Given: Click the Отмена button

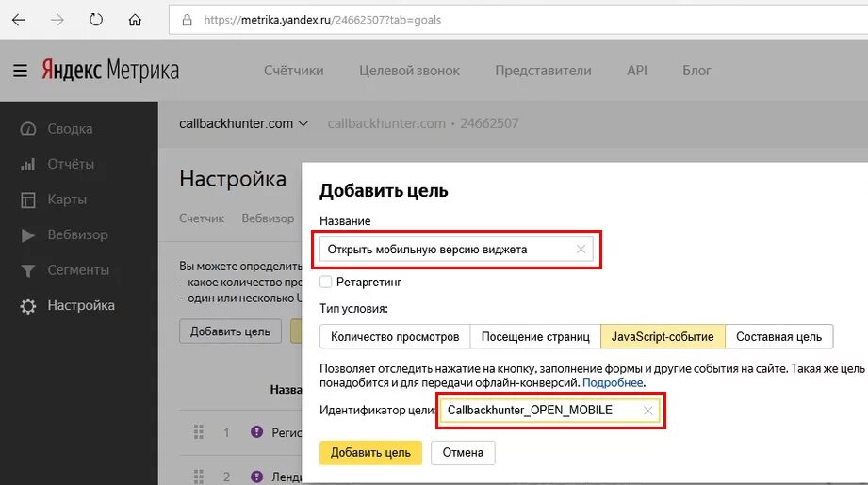Looking at the screenshot, I should tap(463, 452).
